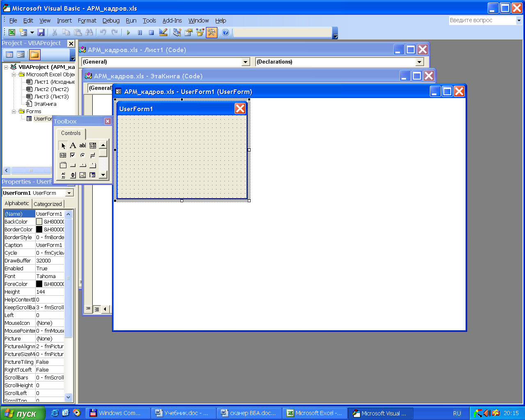Screen dimensions: 525x420
Task: Click the BorderColor black swatch
Action: (39, 230)
